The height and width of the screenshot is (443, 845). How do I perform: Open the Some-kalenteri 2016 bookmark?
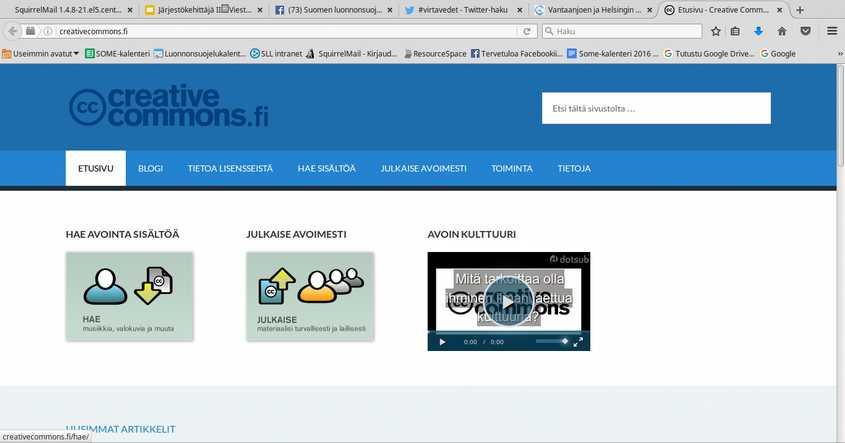(x=613, y=53)
